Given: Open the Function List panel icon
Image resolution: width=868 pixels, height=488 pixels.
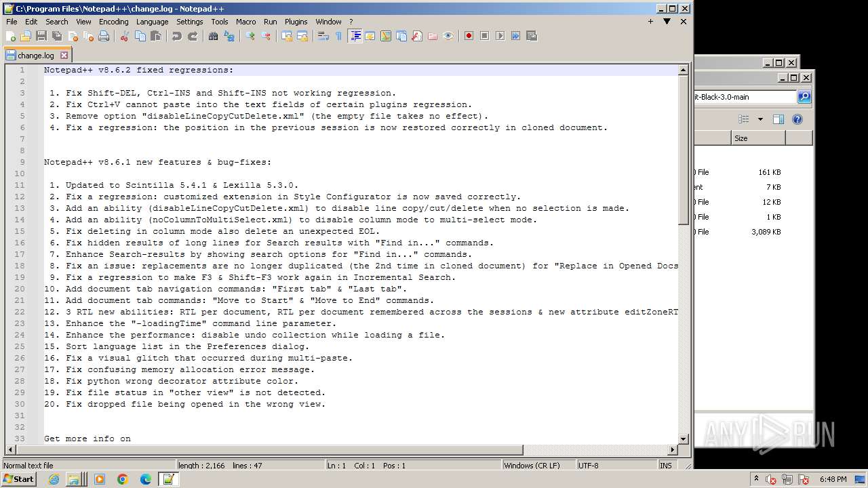Looking at the screenshot, I should 417,36.
